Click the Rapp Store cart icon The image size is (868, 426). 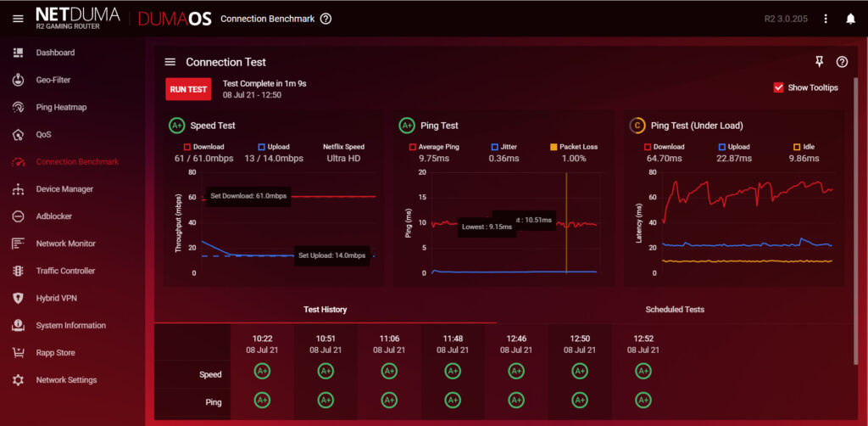(19, 352)
